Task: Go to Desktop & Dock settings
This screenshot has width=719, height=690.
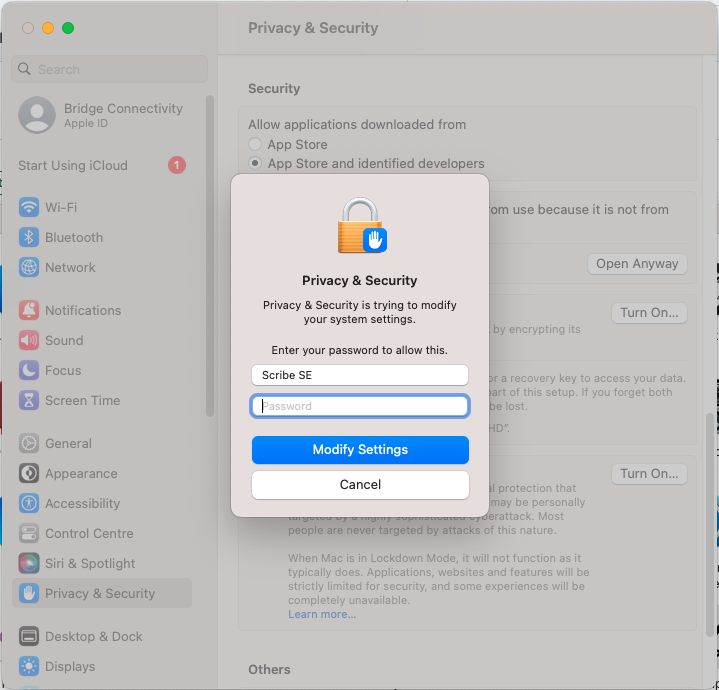Action: tap(93, 637)
